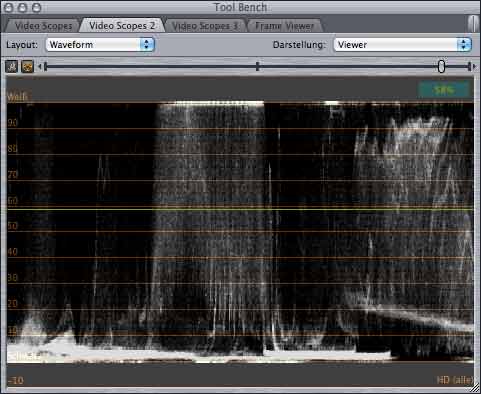Click the green zoom window button
Image resolution: width=481 pixels, height=394 pixels.
(x=36, y=7)
